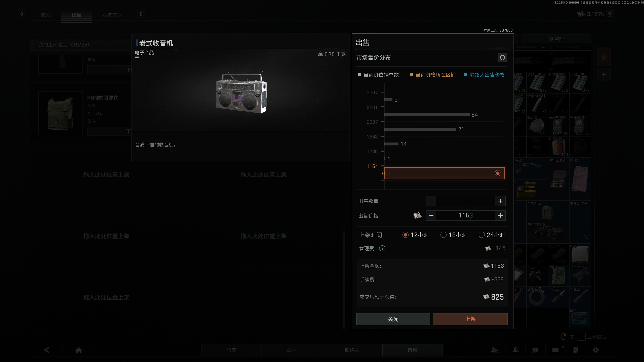
Task: Open mail envelope icon
Action: pos(555,350)
